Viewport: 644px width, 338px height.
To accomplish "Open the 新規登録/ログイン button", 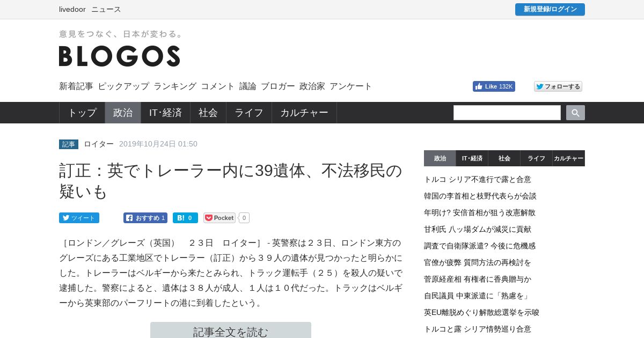I will pyautogui.click(x=550, y=9).
